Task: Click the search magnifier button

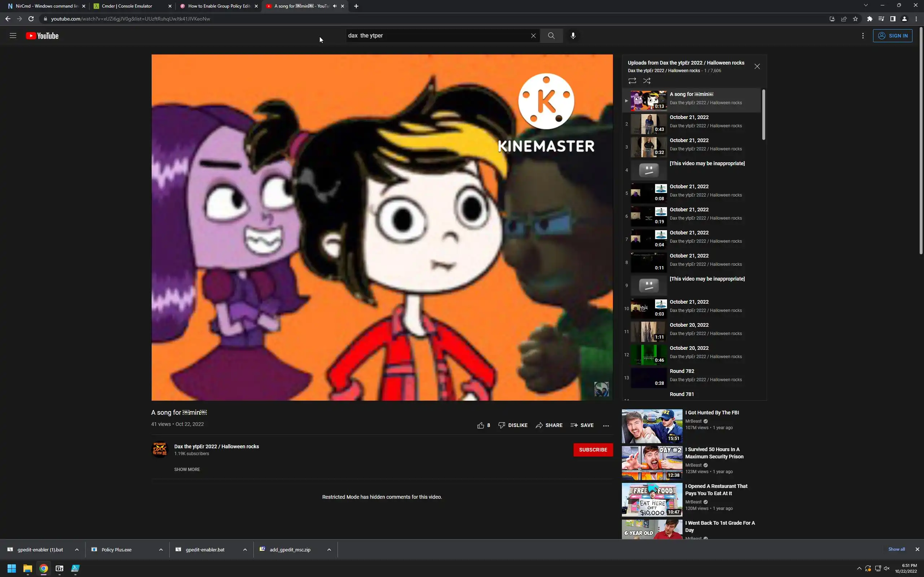Action: pos(551,36)
